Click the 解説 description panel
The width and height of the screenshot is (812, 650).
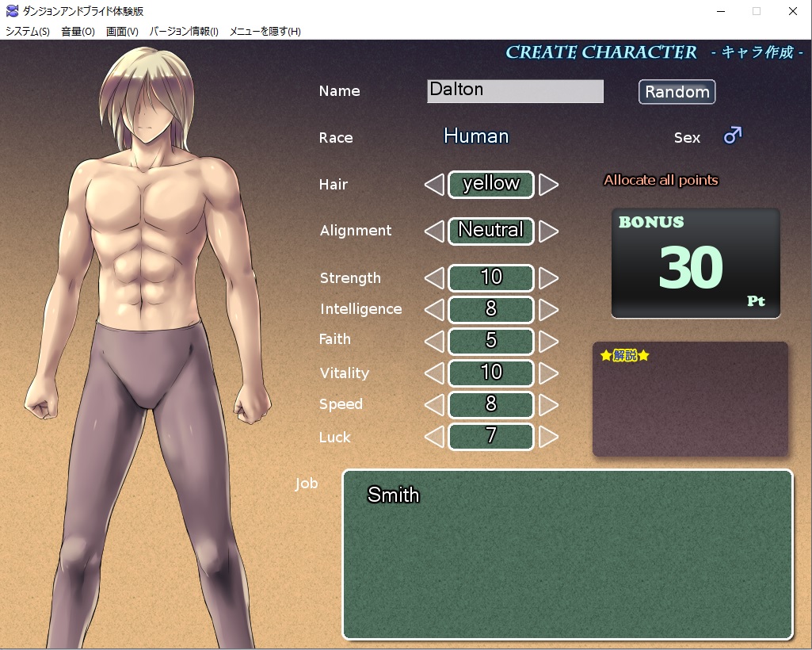point(690,399)
